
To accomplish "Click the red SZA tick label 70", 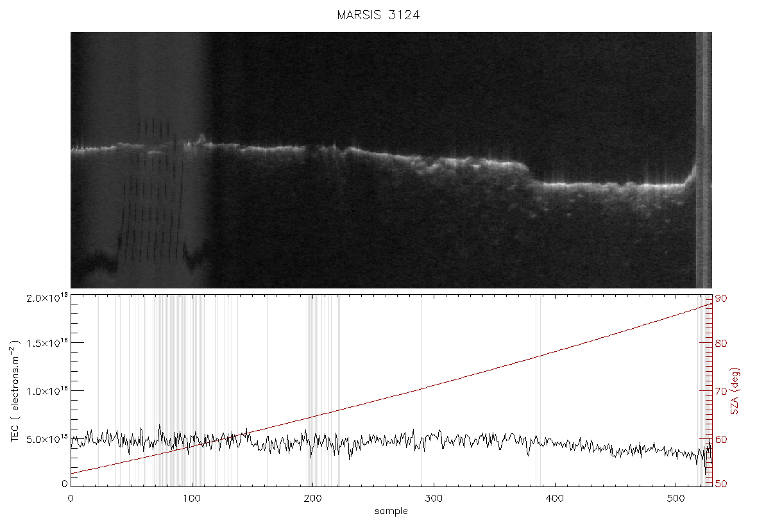I will coord(721,391).
